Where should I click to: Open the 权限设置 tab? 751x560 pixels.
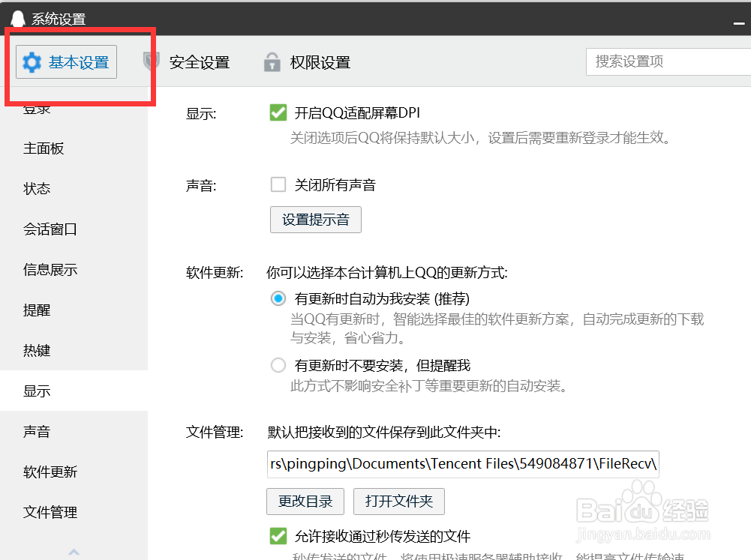[x=308, y=62]
